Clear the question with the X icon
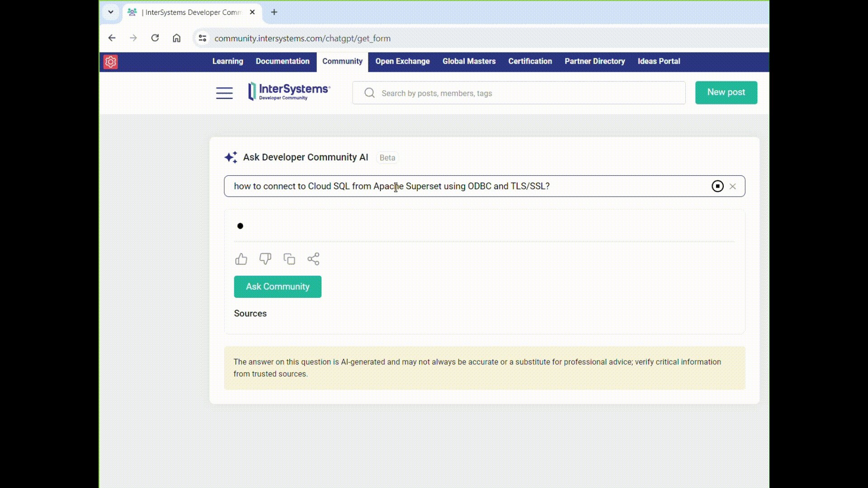Screen dimensions: 868x488 pos(733,186)
